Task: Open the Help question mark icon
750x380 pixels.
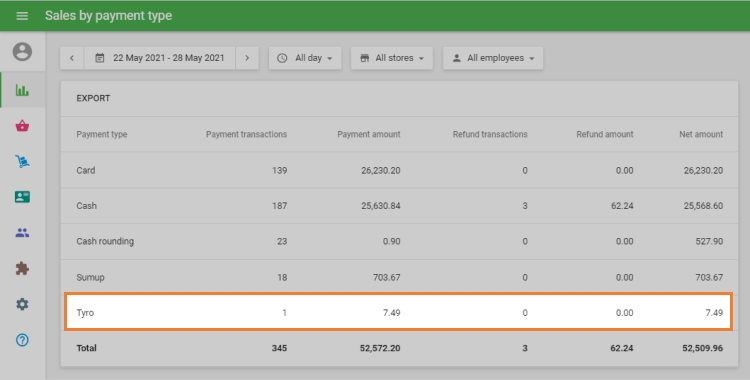Action: pyautogui.click(x=22, y=340)
